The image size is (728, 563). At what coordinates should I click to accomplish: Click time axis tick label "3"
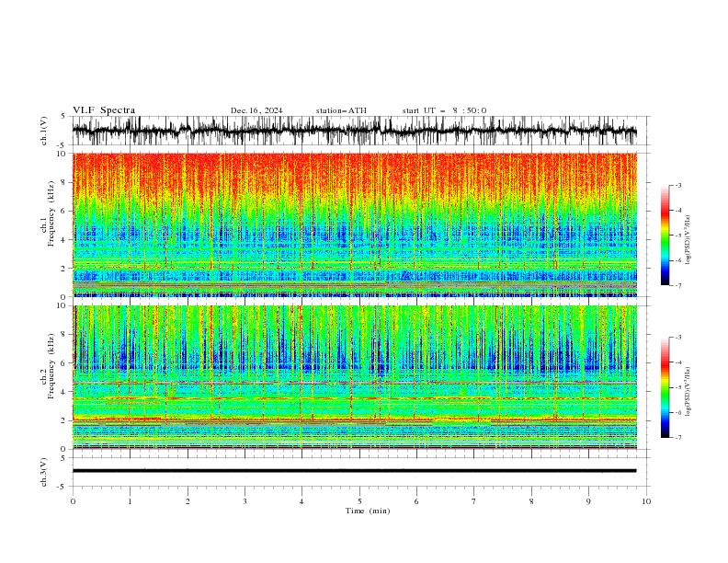click(245, 501)
